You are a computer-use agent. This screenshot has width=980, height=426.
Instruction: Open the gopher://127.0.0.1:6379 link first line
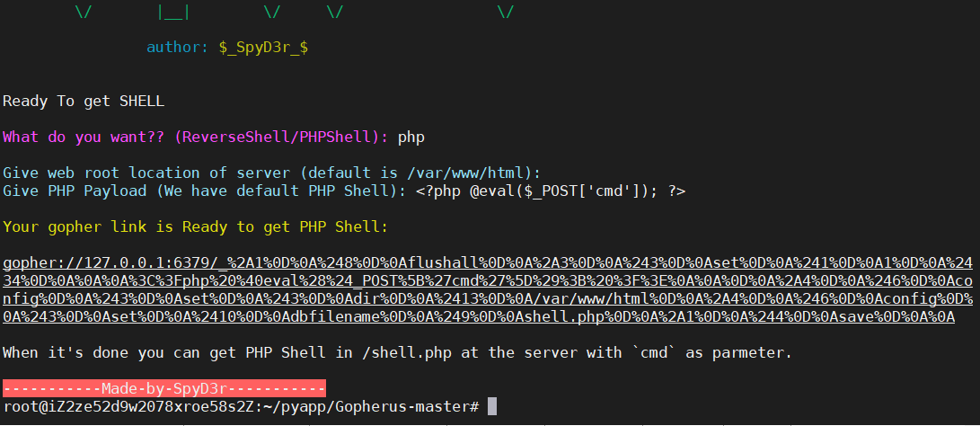[x=488, y=263]
